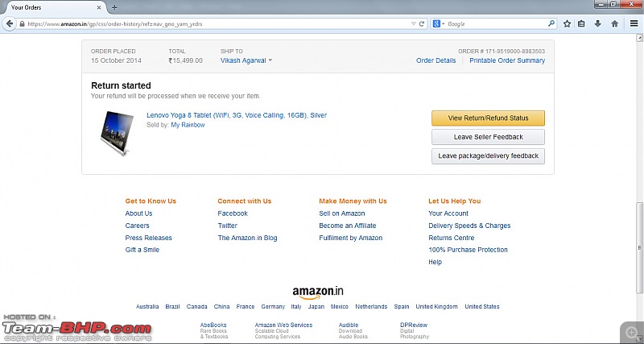
Task: Select Italy country link
Action: tap(296, 307)
